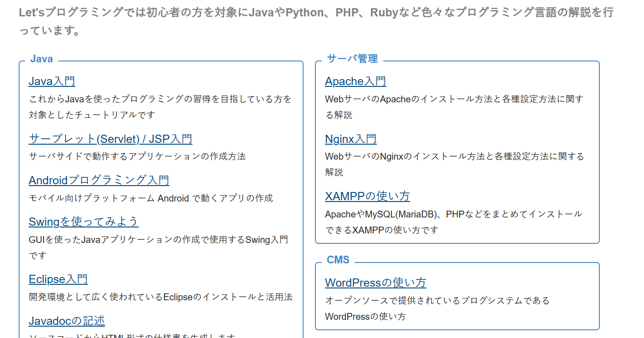
Task: Open the Swingを使ってみよう link
Action: coord(84,222)
